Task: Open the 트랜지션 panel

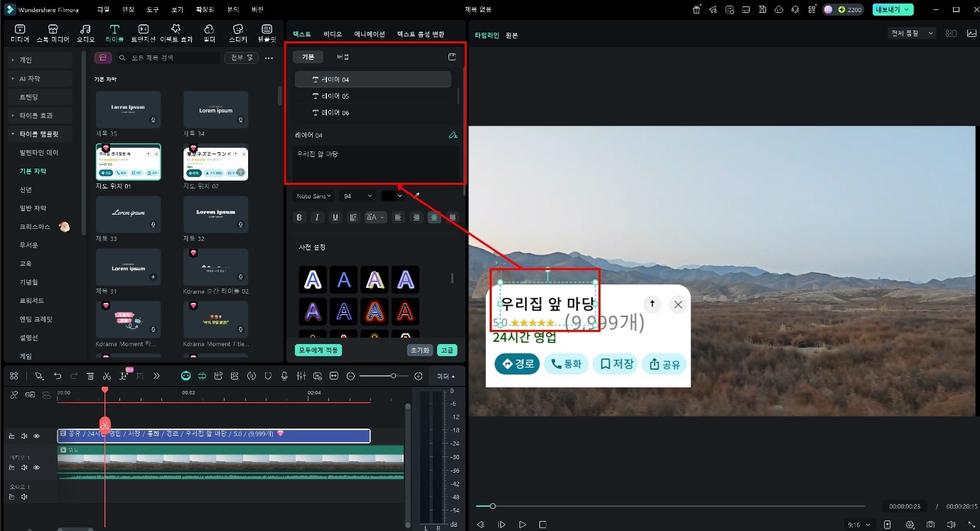Action: pyautogui.click(x=143, y=32)
